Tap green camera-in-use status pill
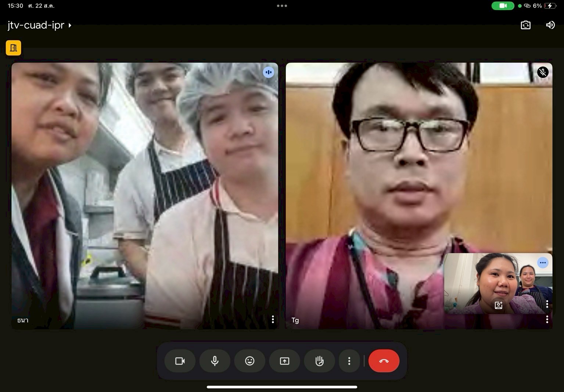Viewport: 564px width, 392px height. coord(503,6)
